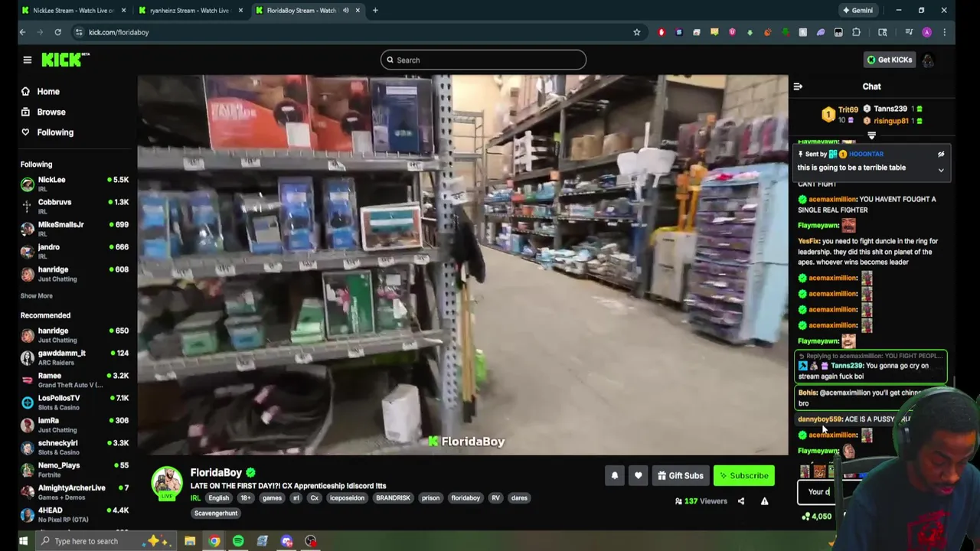Reload the page
Image resolution: width=980 pixels, height=551 pixels.
tap(57, 32)
